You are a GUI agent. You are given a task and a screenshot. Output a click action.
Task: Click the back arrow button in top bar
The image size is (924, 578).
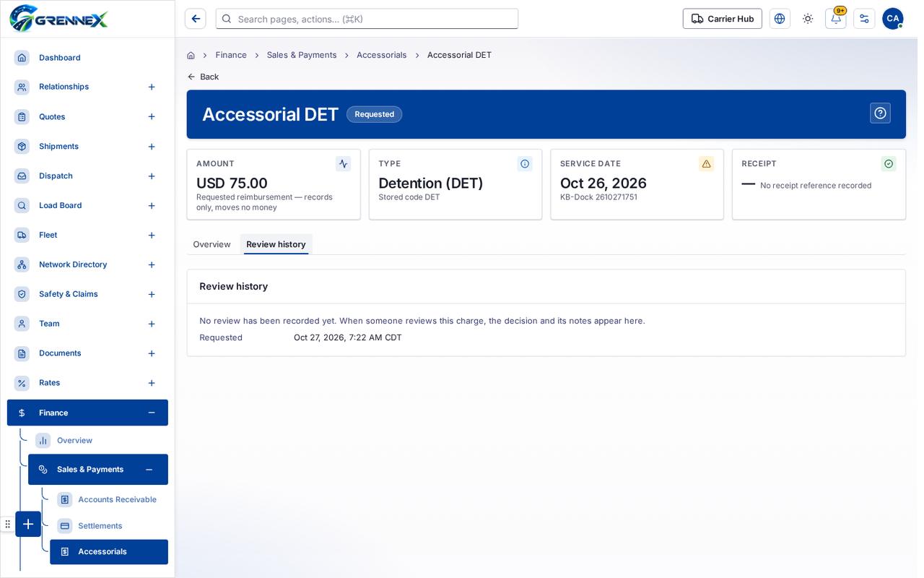[196, 19]
